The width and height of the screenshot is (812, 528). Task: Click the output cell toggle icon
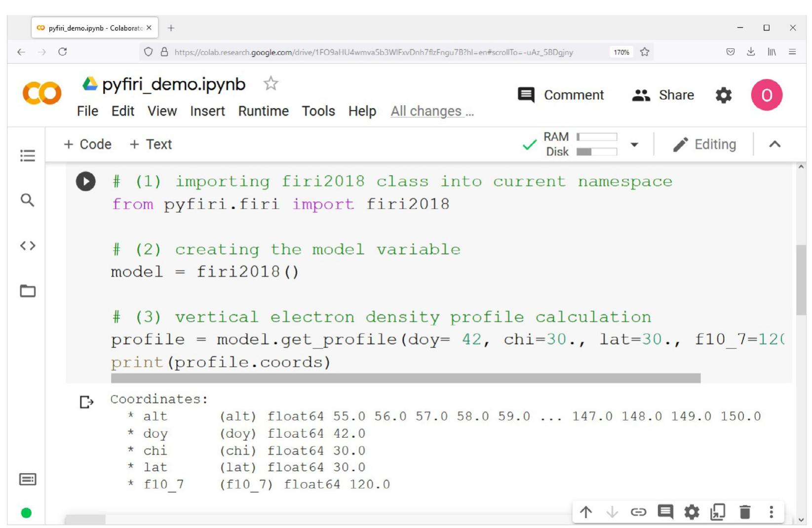[x=86, y=402]
